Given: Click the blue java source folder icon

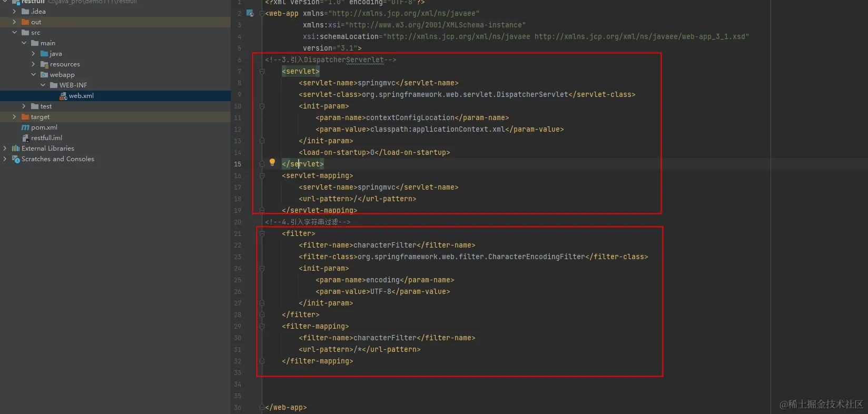Looking at the screenshot, I should pyautogui.click(x=44, y=54).
